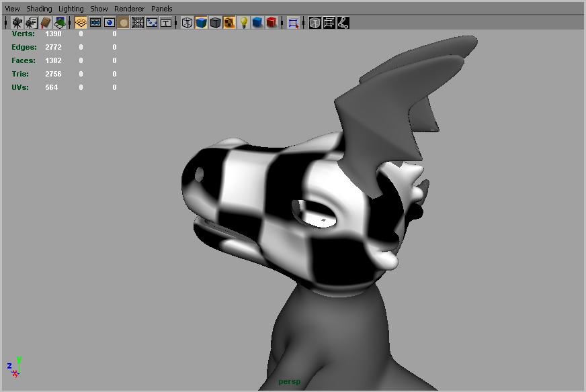Click the XYZ axis orientation gizmo
The height and width of the screenshot is (392, 586).
pyautogui.click(x=14, y=366)
